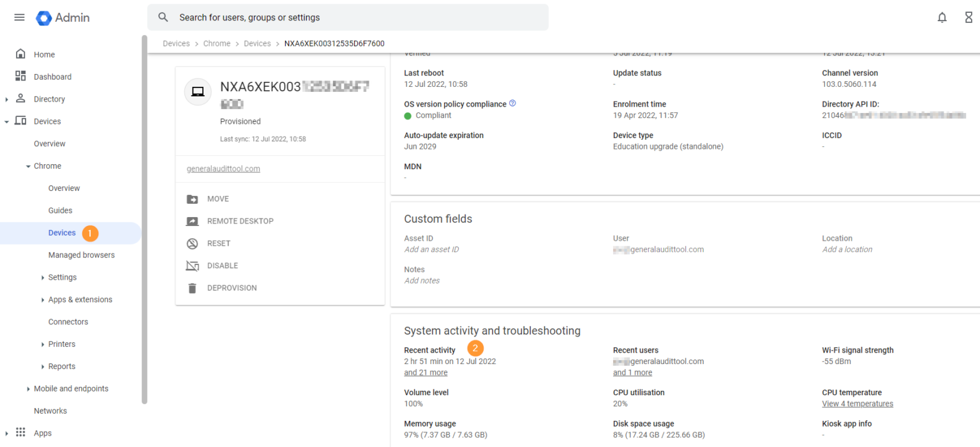Open the notifications bell
Viewport: 980px width, 447px height.
pos(942,17)
